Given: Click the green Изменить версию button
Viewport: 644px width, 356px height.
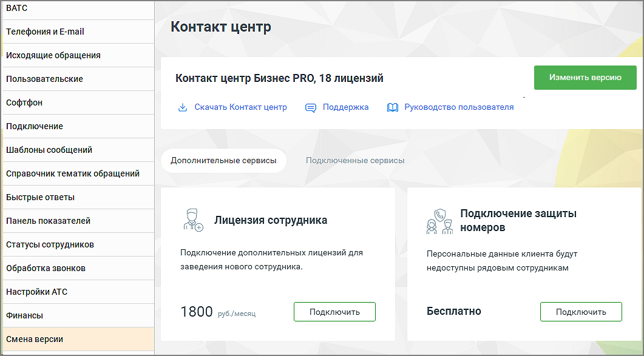Looking at the screenshot, I should (585, 77).
